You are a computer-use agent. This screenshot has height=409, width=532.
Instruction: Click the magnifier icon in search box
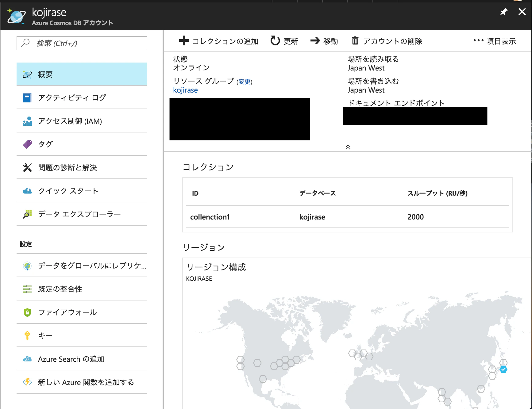[x=25, y=43]
